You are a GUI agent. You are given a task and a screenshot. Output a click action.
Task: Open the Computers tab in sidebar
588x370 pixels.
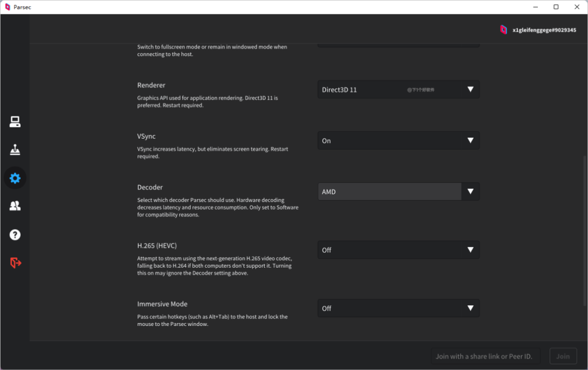(15, 122)
